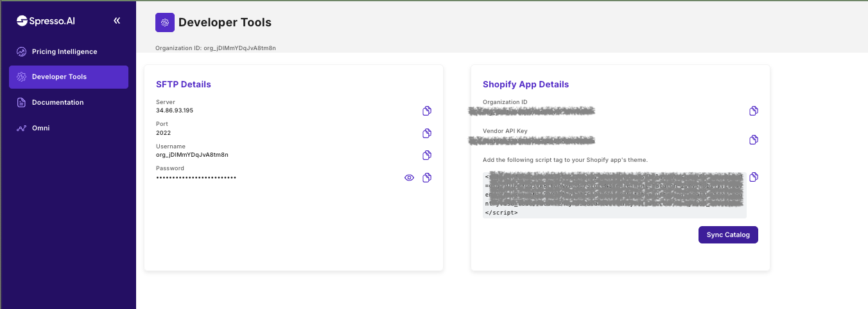This screenshot has height=309, width=868.
Task: Copy the SFTP Password
Action: (426, 178)
